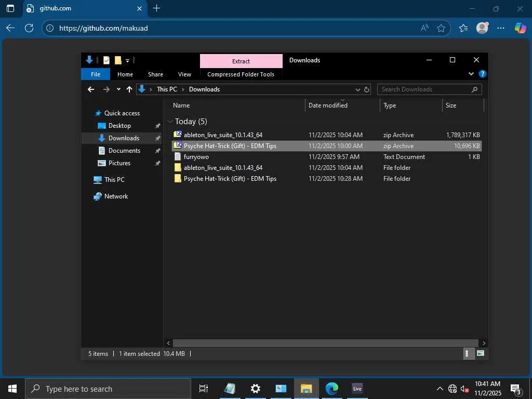The width and height of the screenshot is (532, 399).
Task: Collapse the Today (5) group
Action: pos(170,122)
